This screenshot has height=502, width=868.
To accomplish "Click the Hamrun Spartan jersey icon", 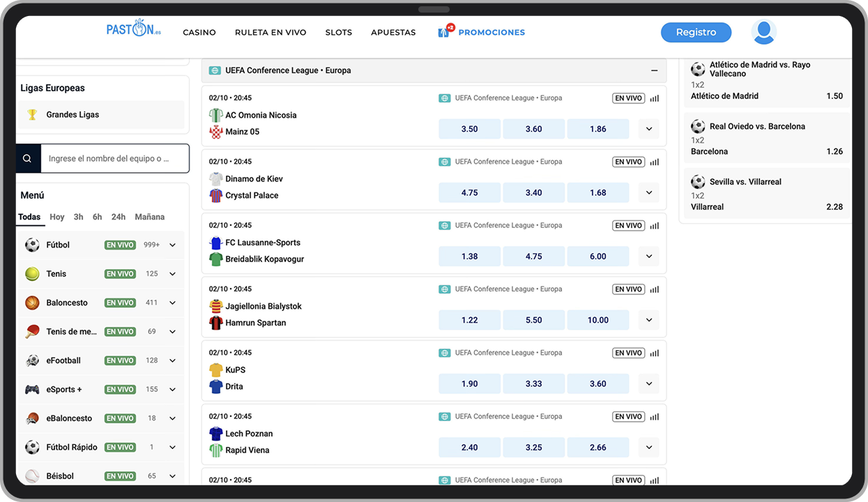I will pos(216,323).
